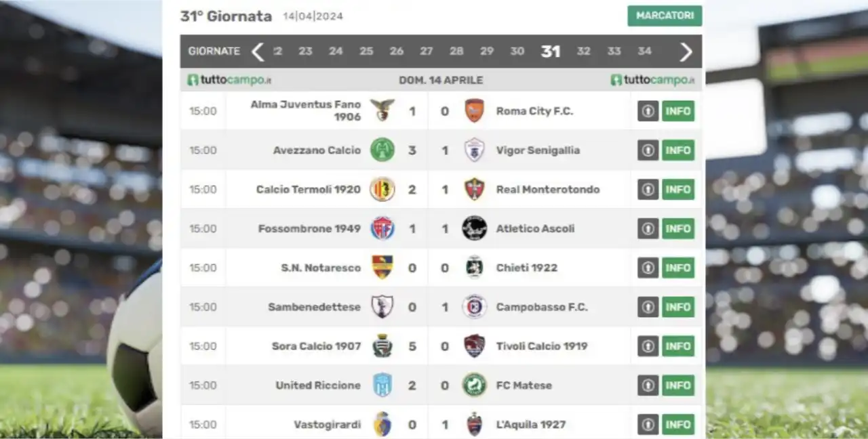Go to previous giornate with left chevron
Viewport: 868px width, 439px height.
tap(258, 51)
